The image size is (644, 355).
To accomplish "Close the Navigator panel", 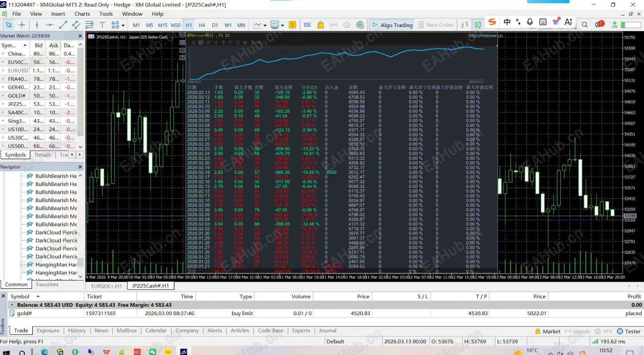I will click(80, 167).
